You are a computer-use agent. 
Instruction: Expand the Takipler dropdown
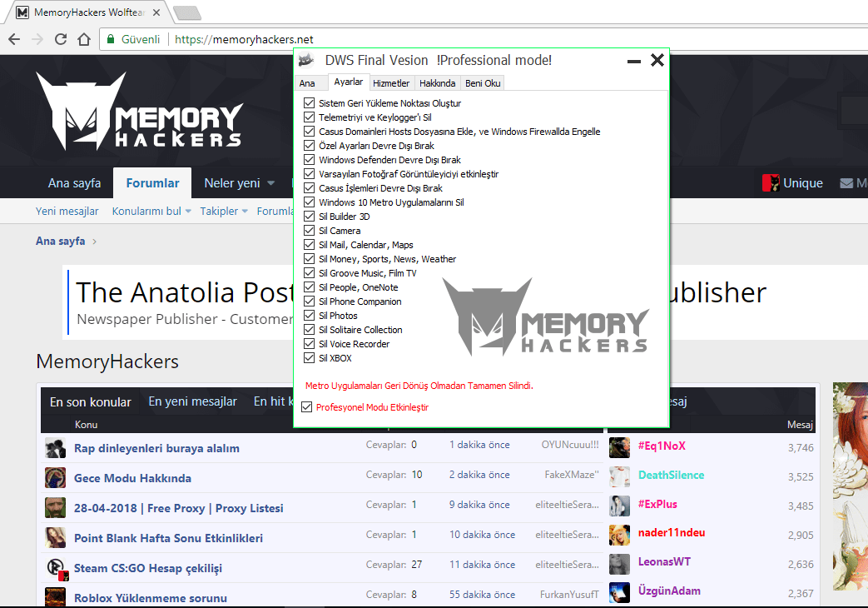(245, 212)
